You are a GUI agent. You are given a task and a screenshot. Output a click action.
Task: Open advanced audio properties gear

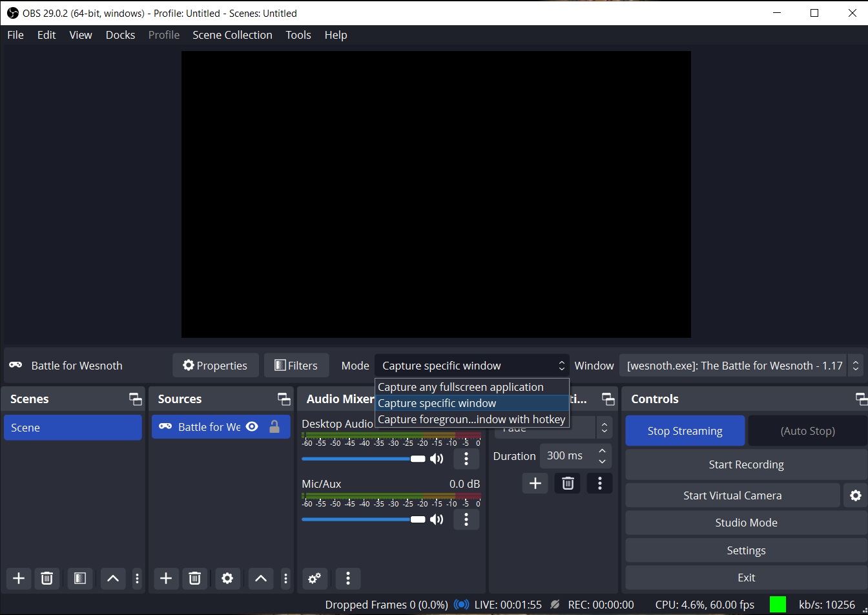[x=315, y=578]
